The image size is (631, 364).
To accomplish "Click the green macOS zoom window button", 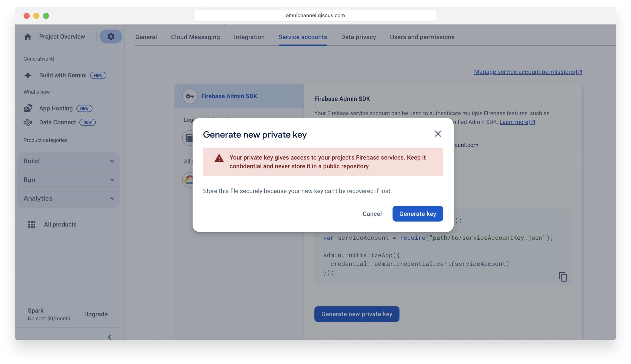I will [x=46, y=16].
